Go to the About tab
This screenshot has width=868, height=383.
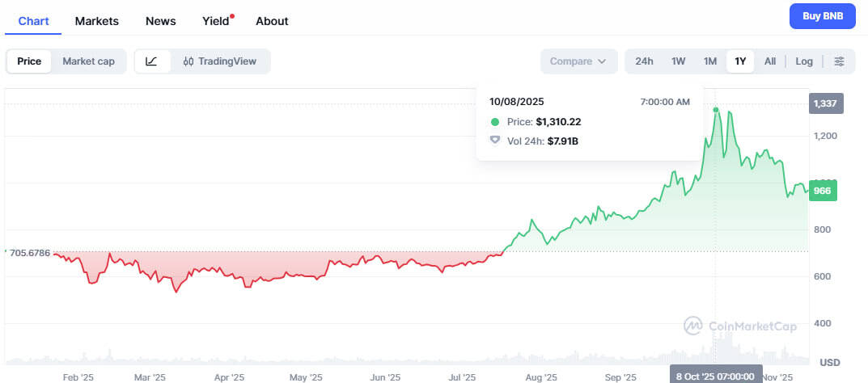(x=272, y=21)
